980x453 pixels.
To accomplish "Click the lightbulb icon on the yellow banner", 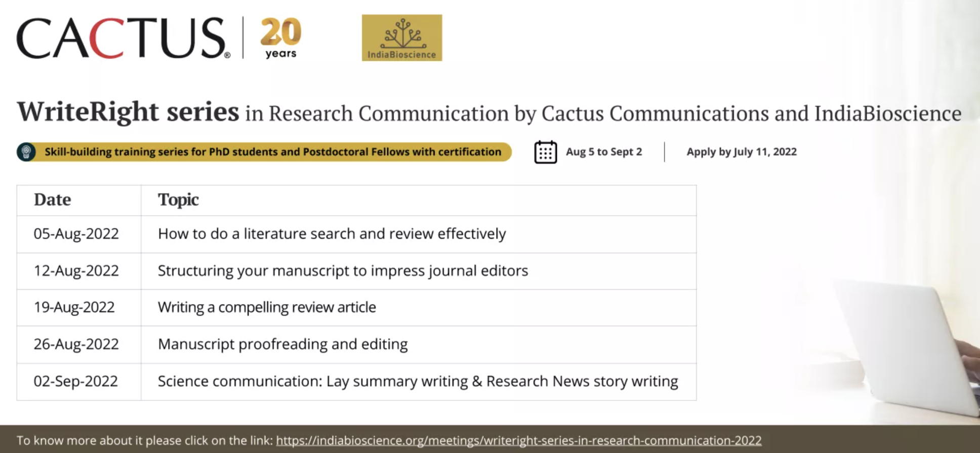I will [x=26, y=152].
